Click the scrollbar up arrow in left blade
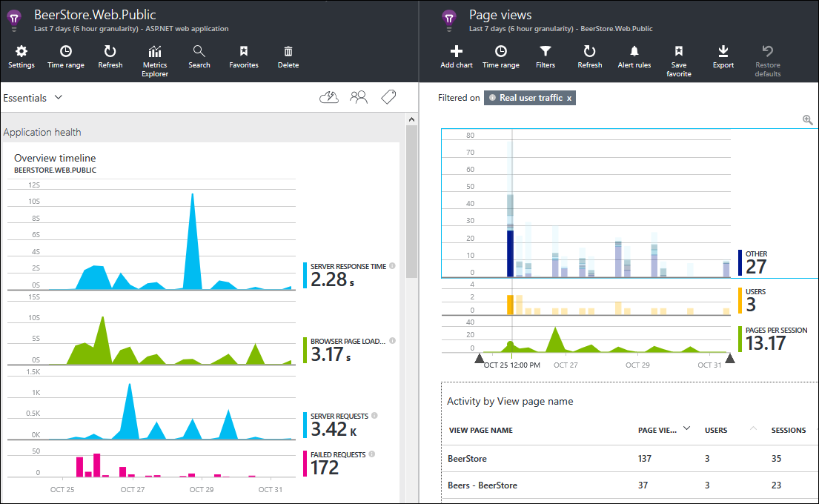 tap(411, 119)
